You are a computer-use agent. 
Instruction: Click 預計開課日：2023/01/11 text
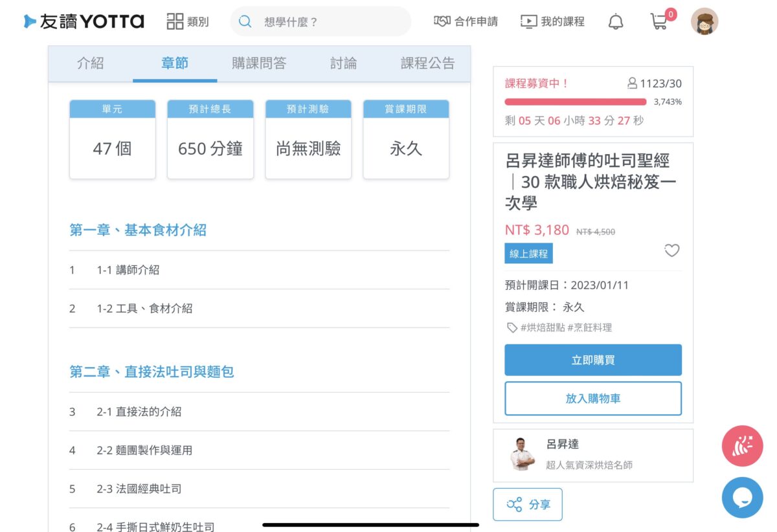point(567,285)
